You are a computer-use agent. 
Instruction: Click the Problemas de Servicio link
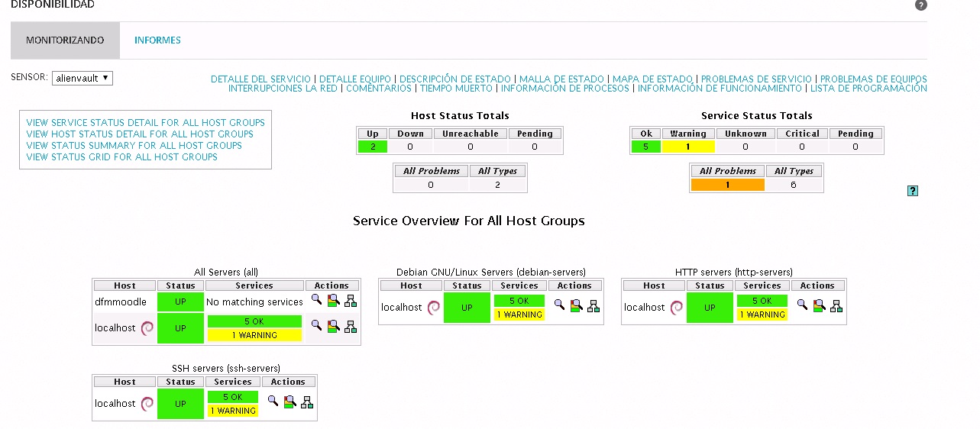point(756,79)
